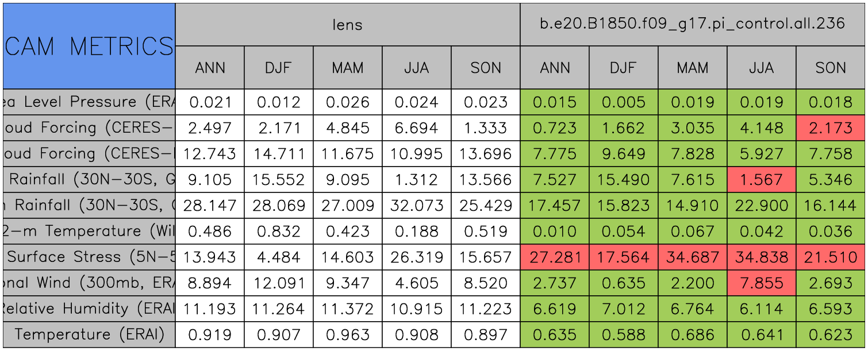Select the lens JJA value 26.319
Viewport: 868px width, 351px height.
[416, 257]
